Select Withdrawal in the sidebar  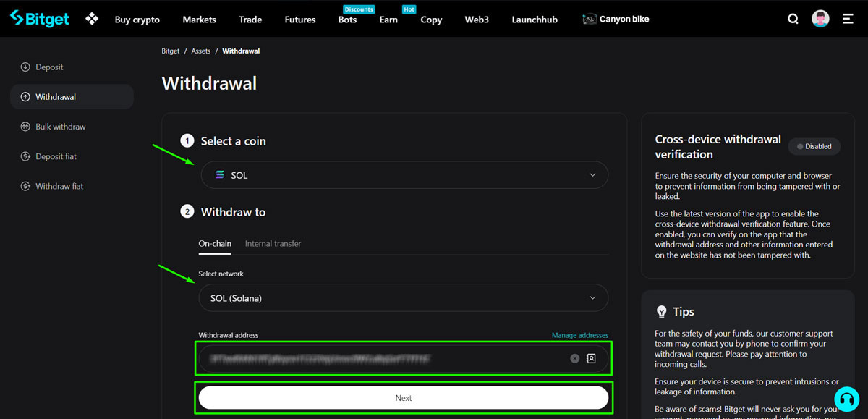(x=72, y=97)
